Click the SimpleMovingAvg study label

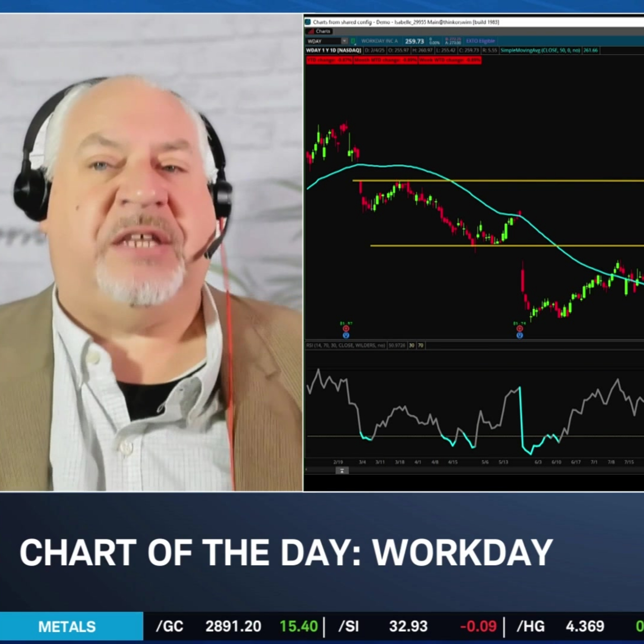[x=540, y=50]
